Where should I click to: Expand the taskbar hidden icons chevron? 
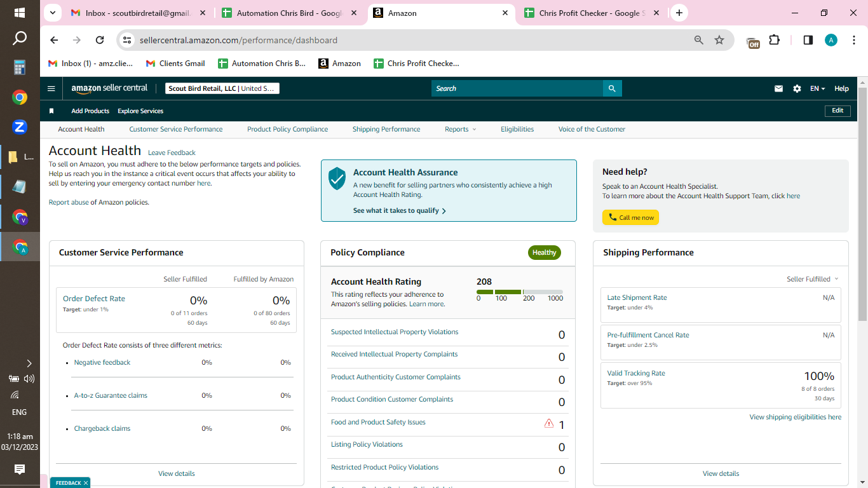29,363
